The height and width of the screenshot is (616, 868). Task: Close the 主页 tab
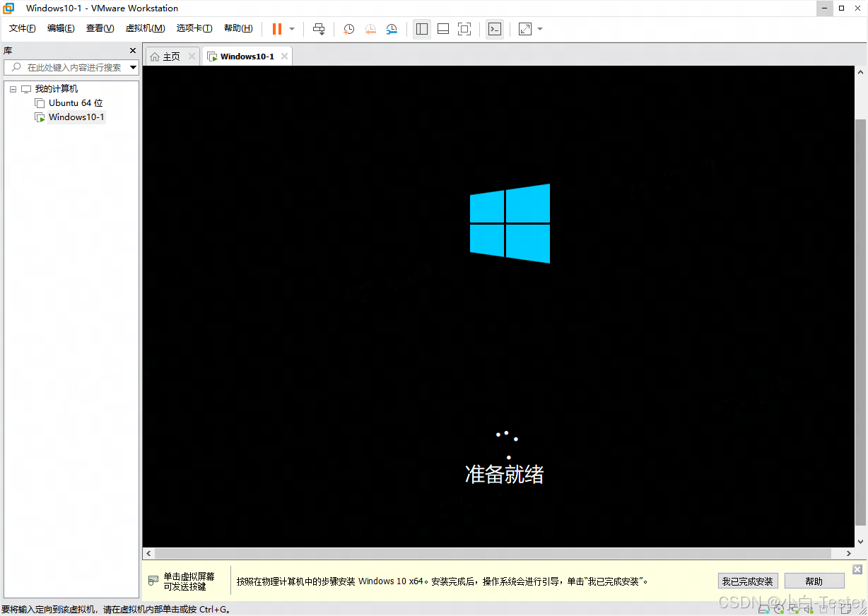(192, 57)
